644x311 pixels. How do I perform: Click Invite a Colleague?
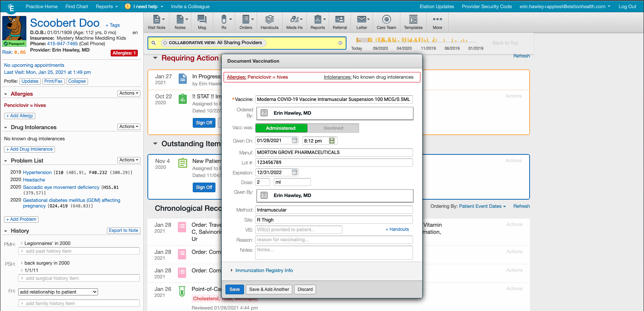[x=190, y=6]
